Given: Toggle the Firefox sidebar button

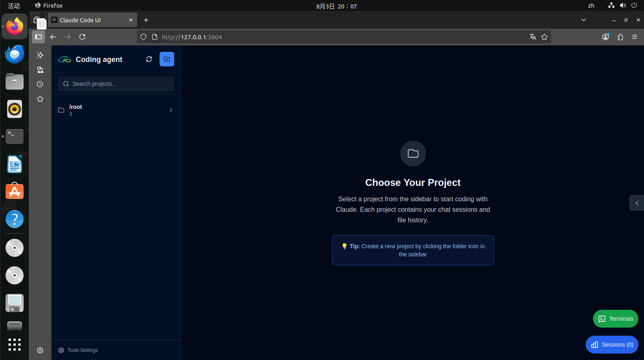Looking at the screenshot, I should [38, 37].
